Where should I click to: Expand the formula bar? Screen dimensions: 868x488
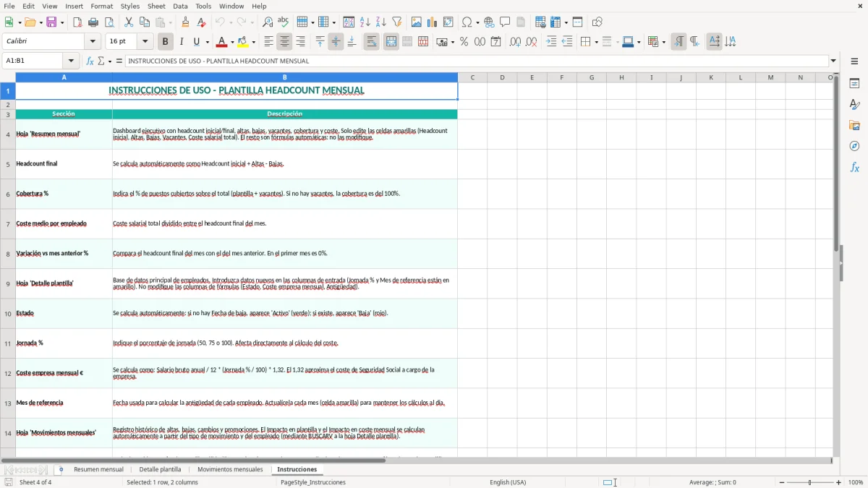pos(833,61)
